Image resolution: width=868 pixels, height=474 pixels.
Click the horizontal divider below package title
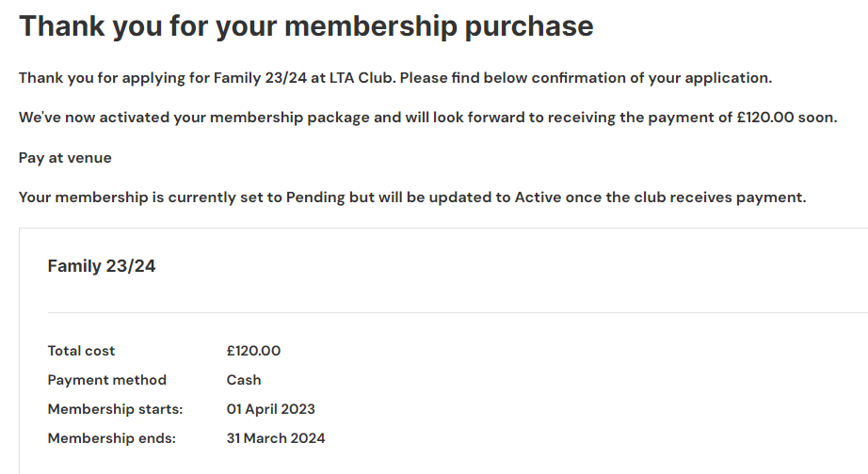[458, 312]
